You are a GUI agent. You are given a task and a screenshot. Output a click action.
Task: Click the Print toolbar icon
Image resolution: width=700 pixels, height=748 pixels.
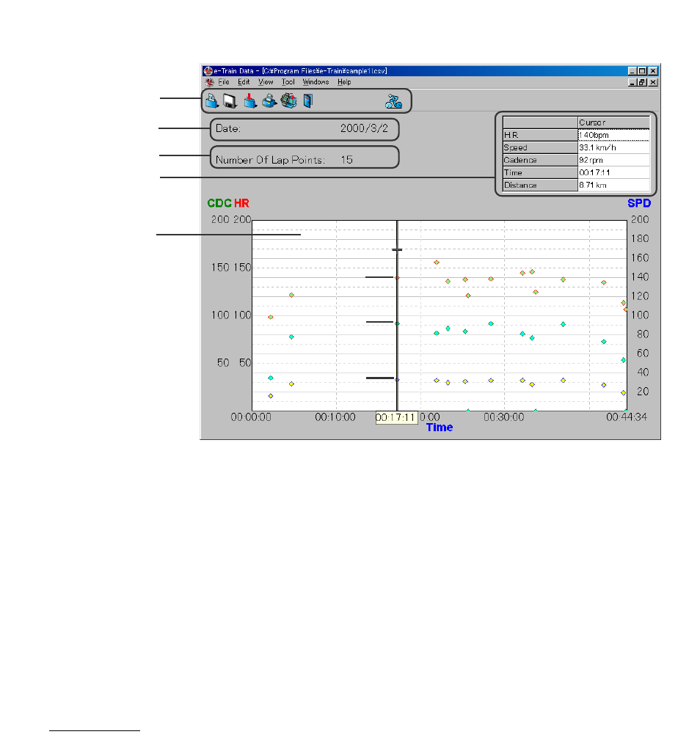click(269, 101)
